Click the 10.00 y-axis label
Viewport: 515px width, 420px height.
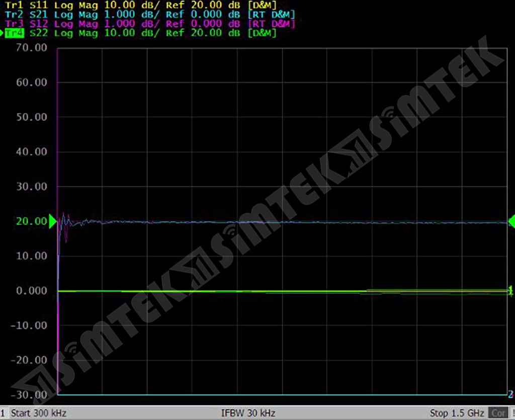[32, 256]
